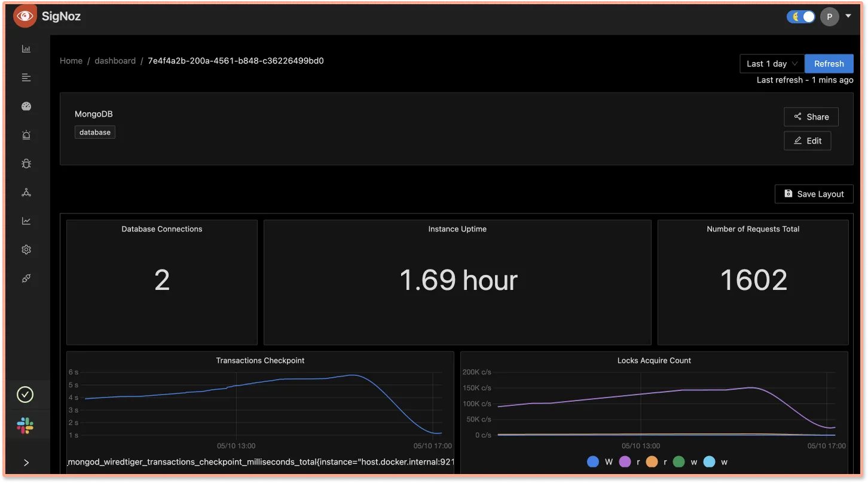Click the Edit dashboard button
This screenshot has width=868, height=483.
pyautogui.click(x=808, y=140)
